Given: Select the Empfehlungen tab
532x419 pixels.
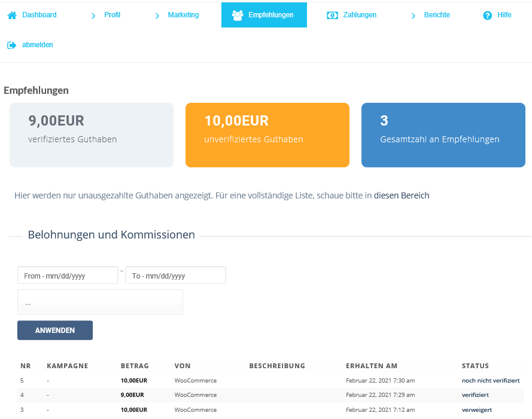Looking at the screenshot, I should [264, 15].
